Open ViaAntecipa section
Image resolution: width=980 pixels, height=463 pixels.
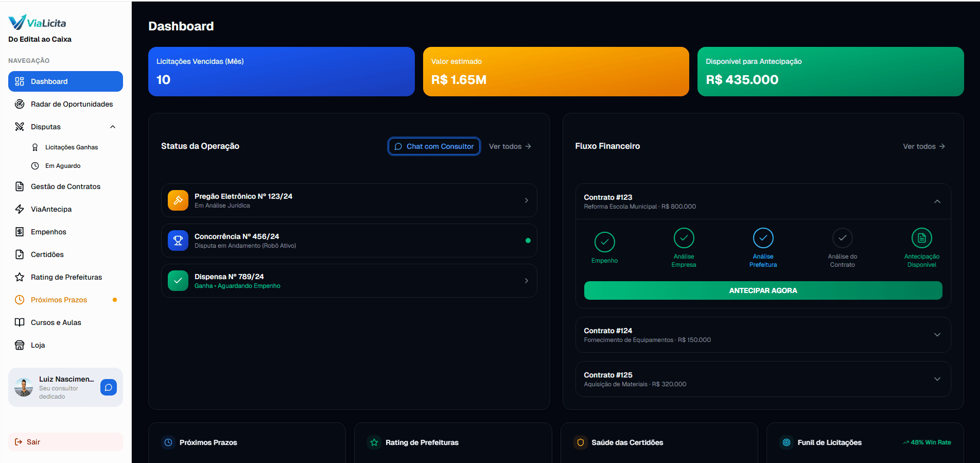[65, 209]
